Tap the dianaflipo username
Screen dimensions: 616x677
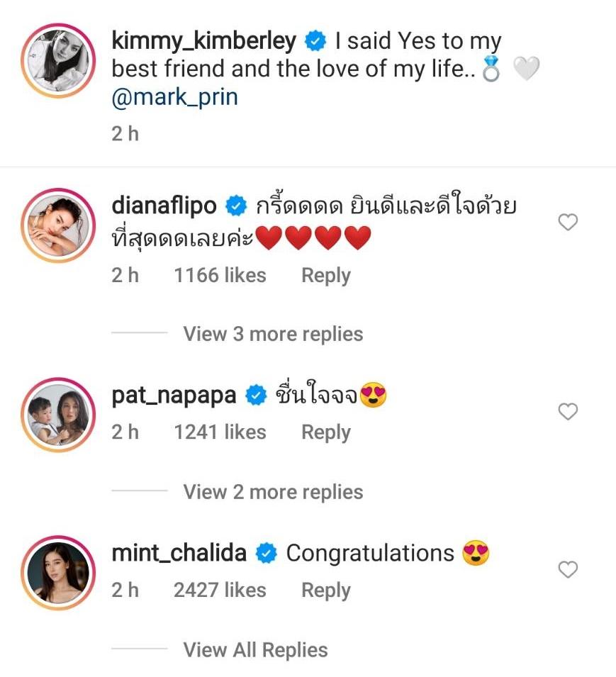[164, 206]
